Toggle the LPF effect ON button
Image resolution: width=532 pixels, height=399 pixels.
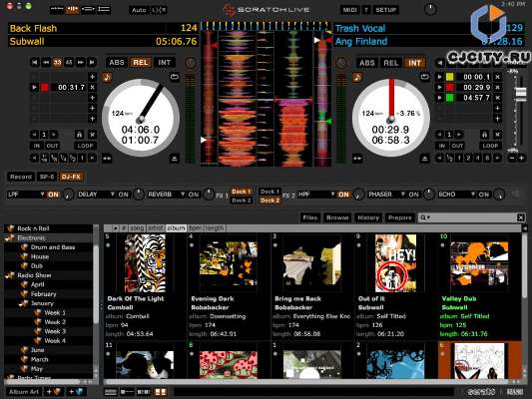click(53, 195)
